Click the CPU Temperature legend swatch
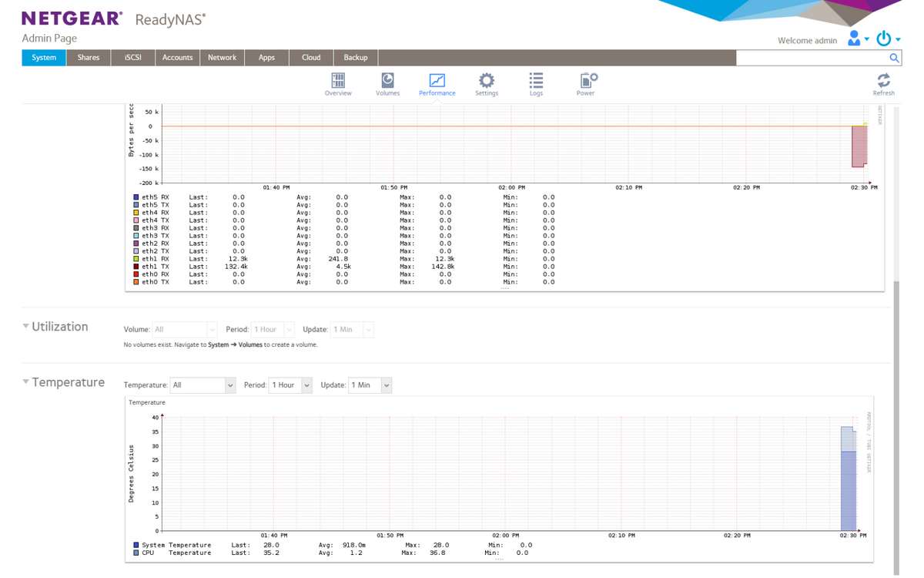The width and height of the screenshot is (924, 578). click(136, 553)
